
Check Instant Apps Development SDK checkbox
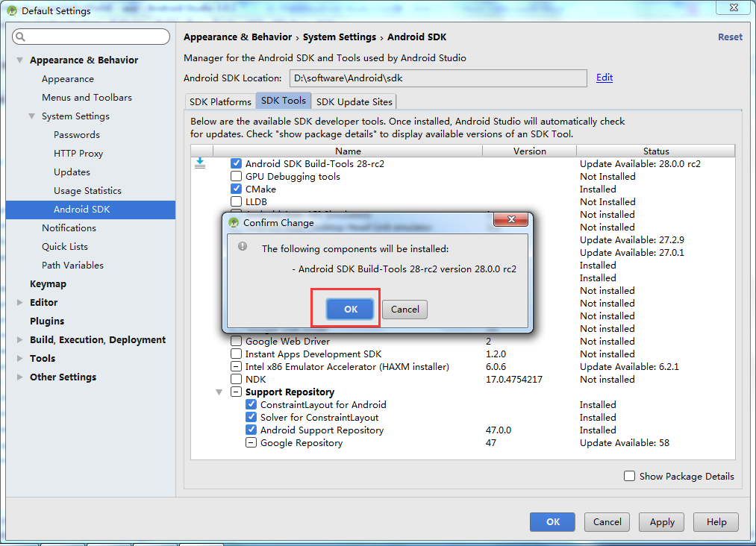coord(237,354)
